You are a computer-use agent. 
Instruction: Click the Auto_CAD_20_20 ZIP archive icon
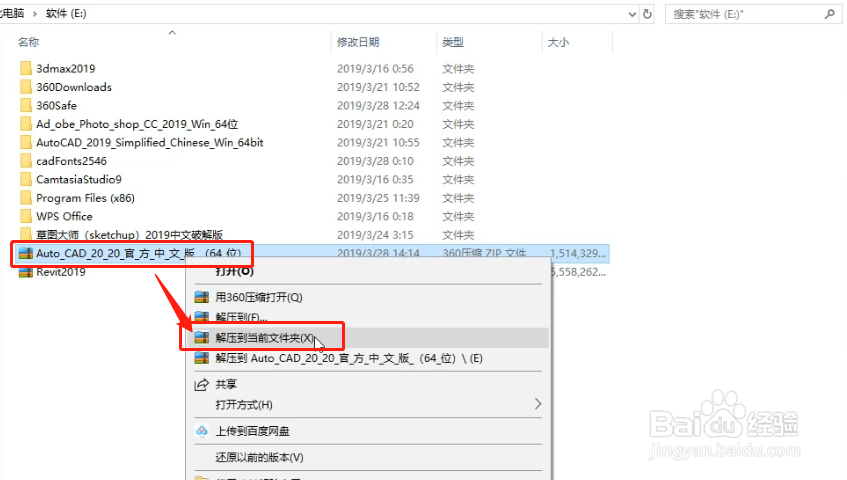point(25,253)
